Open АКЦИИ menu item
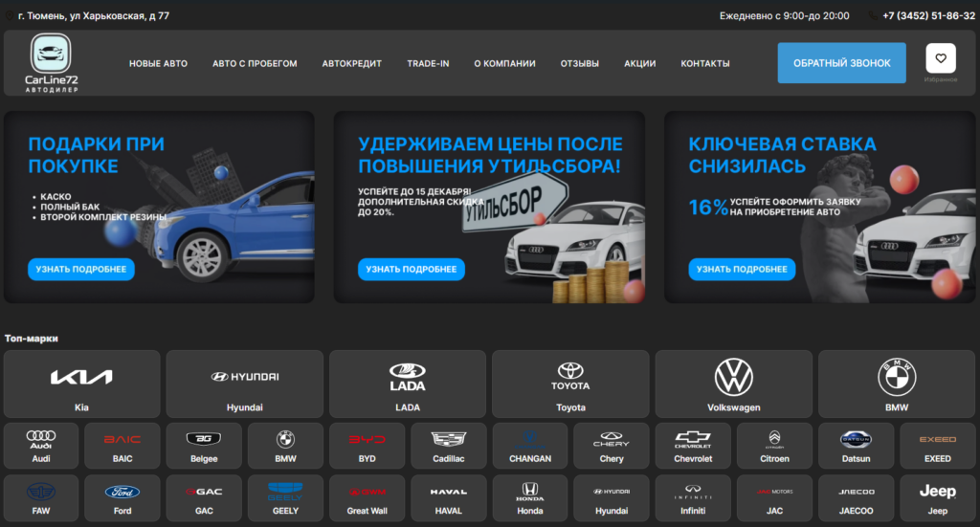Screen dimensions: 980x527 pyautogui.click(x=640, y=64)
